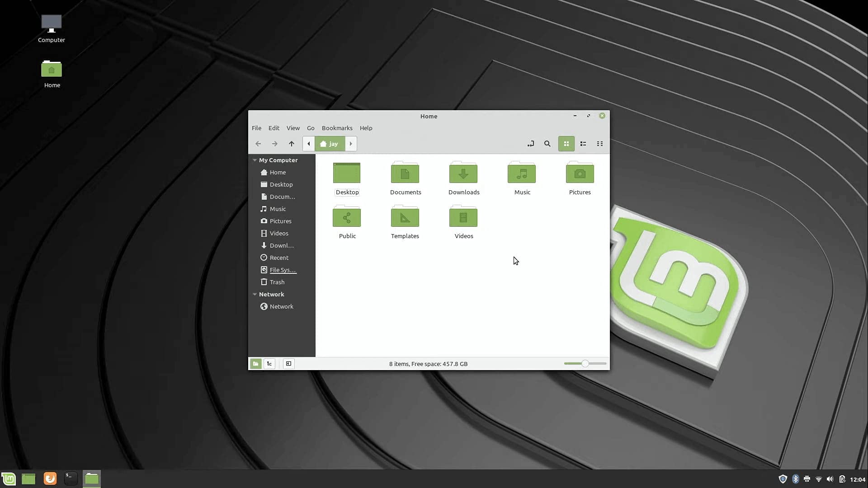This screenshot has height=488, width=868.
Task: Open the Bookmarks menu
Action: (337, 128)
